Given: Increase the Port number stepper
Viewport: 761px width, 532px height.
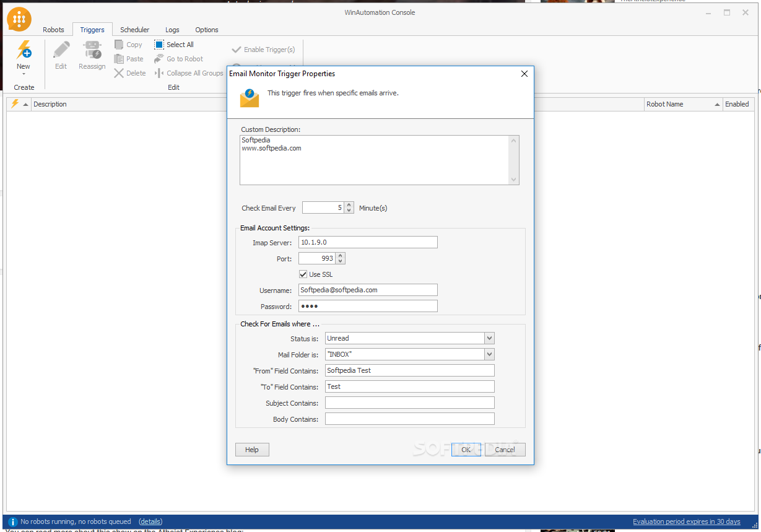Looking at the screenshot, I should [340, 256].
